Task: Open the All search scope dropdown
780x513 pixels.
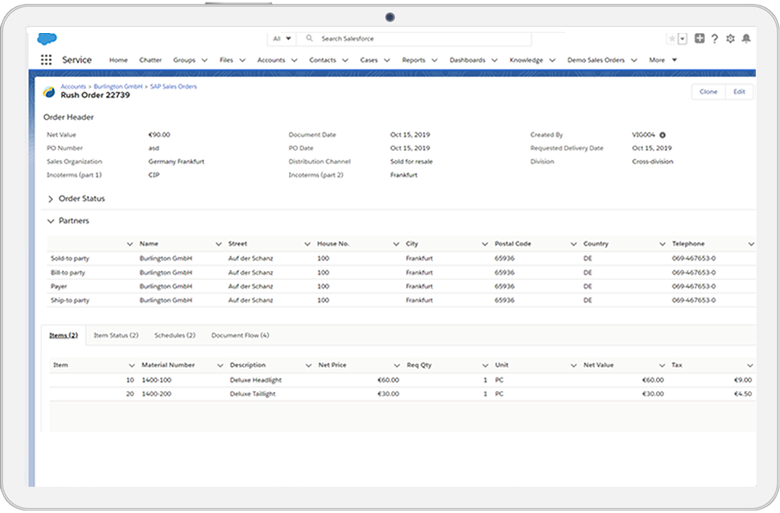Action: click(x=282, y=39)
